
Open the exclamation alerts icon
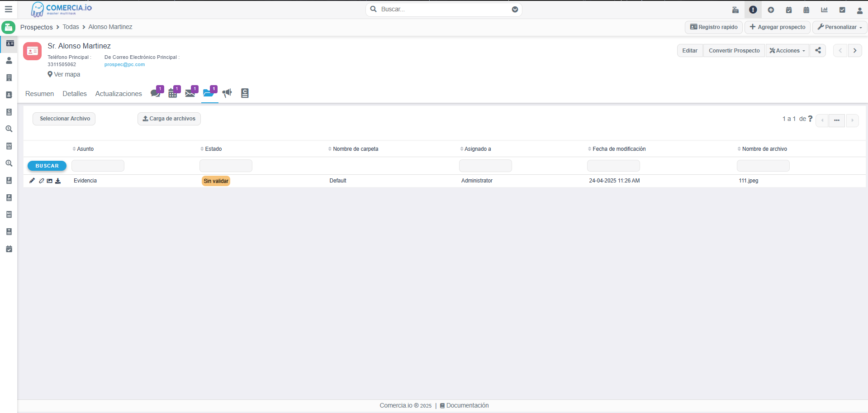tap(753, 10)
